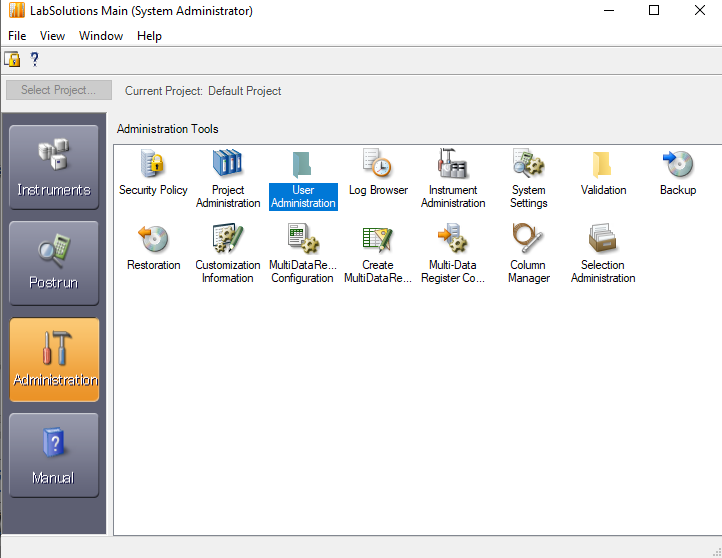Open the Help menu

click(149, 36)
